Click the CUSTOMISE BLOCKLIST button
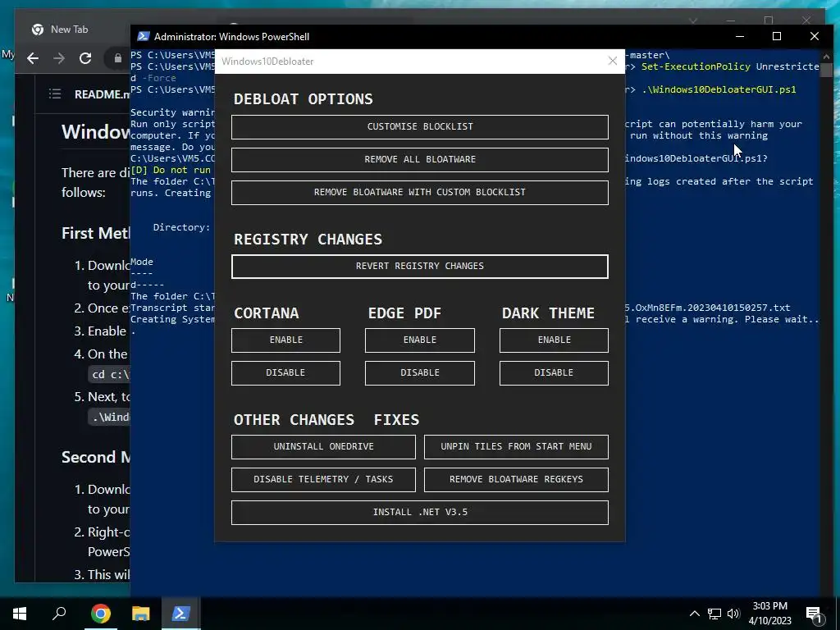The height and width of the screenshot is (630, 840). pos(419,127)
